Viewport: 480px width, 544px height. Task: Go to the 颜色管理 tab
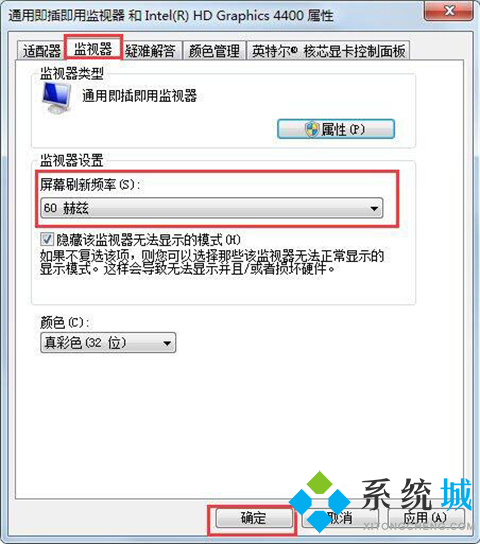[x=214, y=51]
